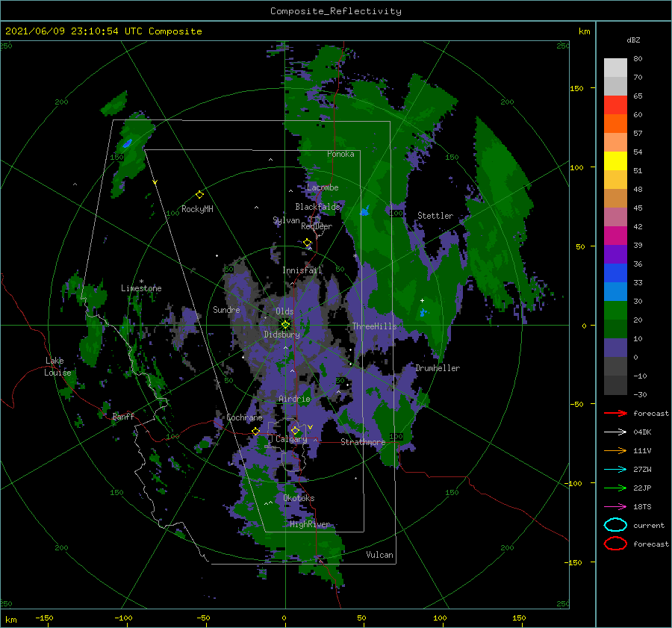Click the Blackfalds town label

317,207
